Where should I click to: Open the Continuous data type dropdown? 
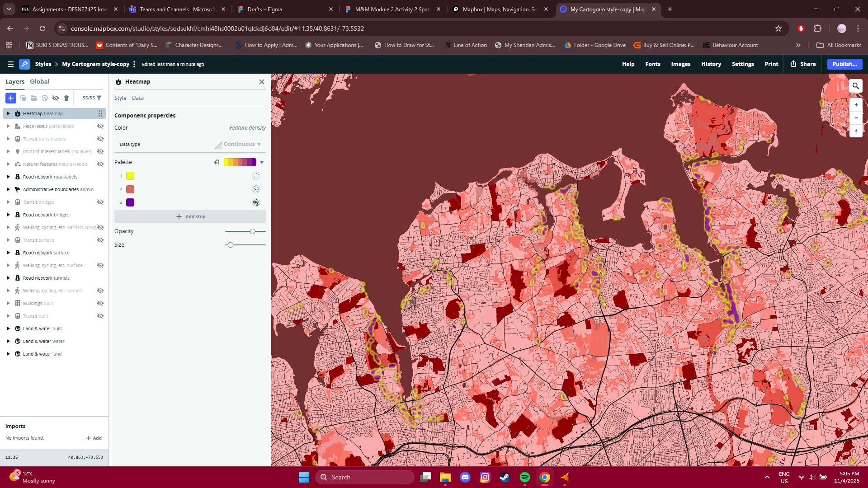coord(239,144)
